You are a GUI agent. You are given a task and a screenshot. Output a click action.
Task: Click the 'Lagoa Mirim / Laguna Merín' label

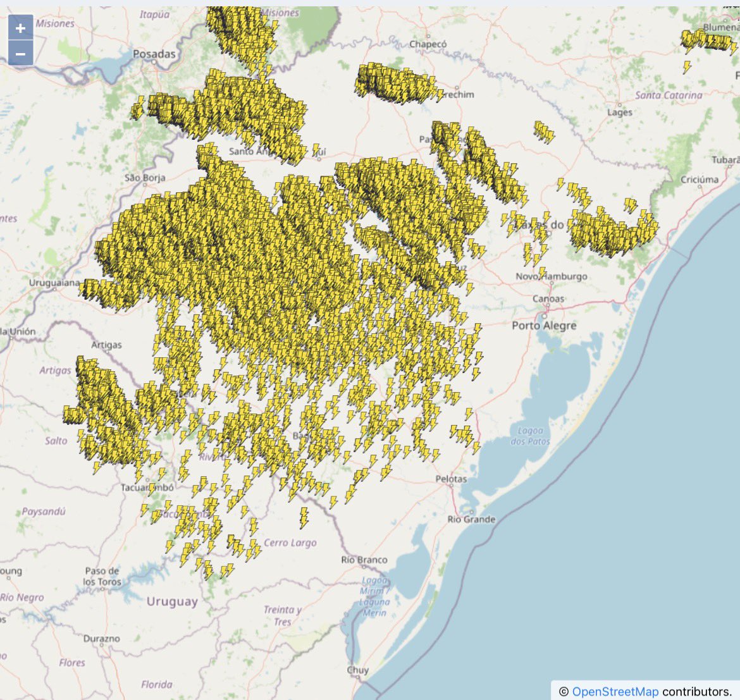374,597
